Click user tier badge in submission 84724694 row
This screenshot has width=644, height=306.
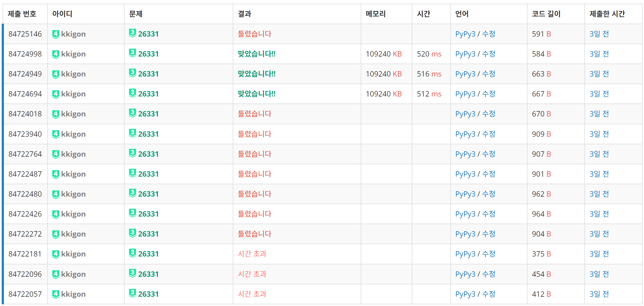[x=56, y=94]
